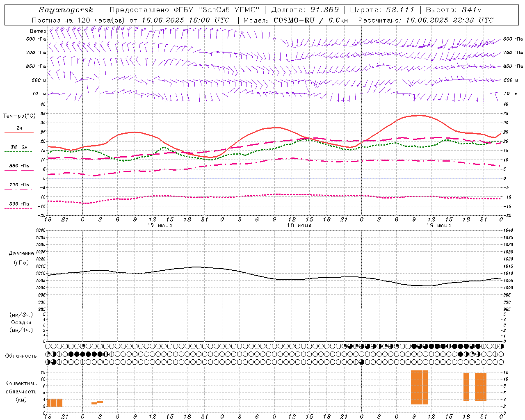
Task: Click the tallest orange convective bar at 9–12h 19 June
Action: 420,387
